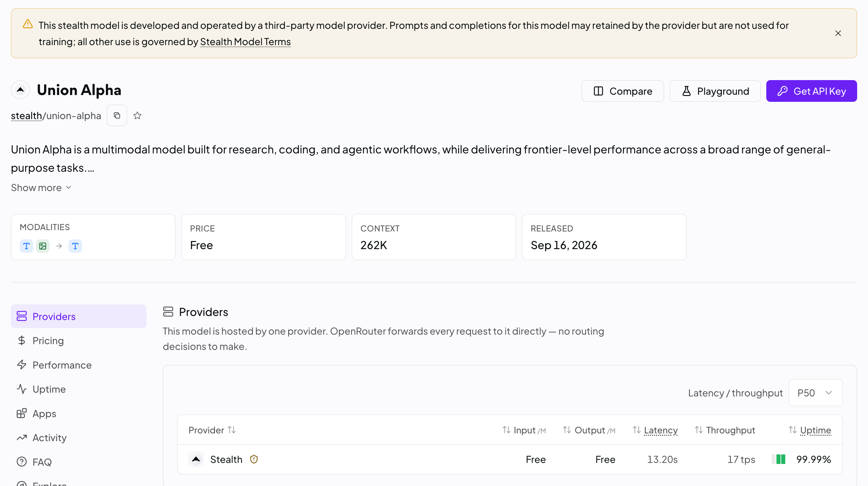
Task: Click the Price card showing Free
Action: [263, 237]
